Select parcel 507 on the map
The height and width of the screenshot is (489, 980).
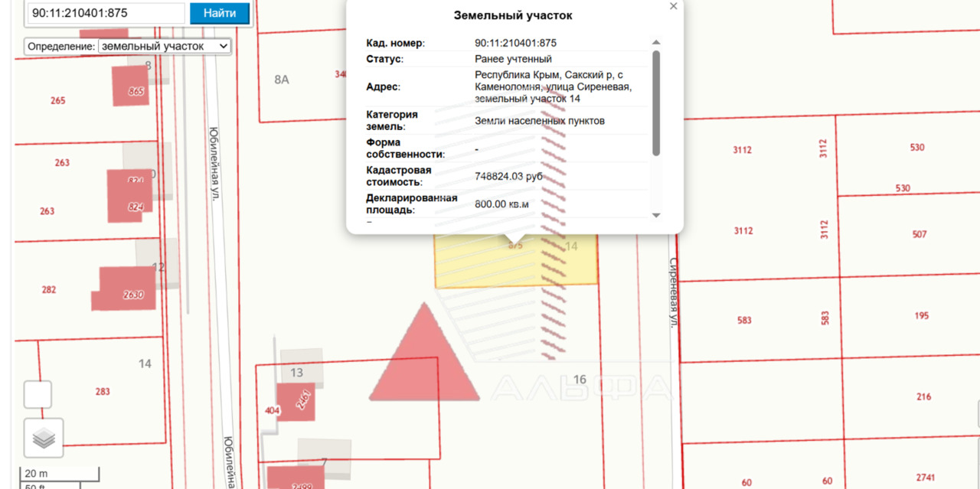[920, 234]
